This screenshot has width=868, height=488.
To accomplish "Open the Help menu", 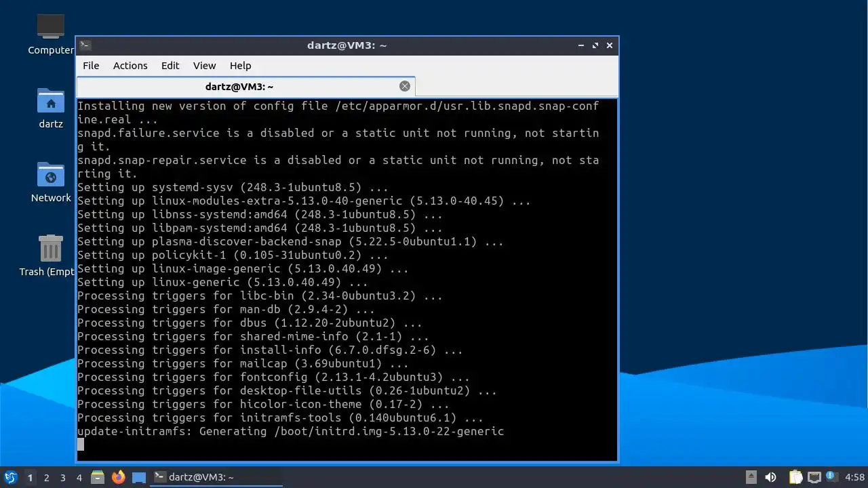I will click(240, 66).
